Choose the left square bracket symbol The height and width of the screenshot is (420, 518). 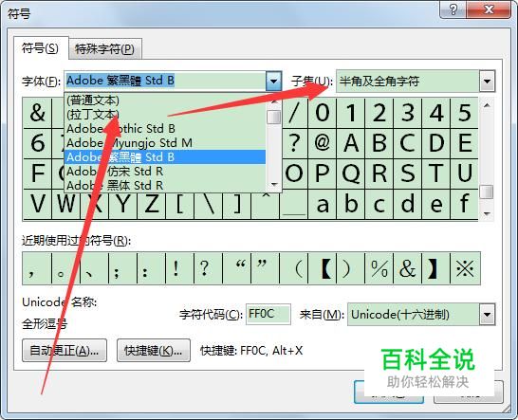coord(179,204)
